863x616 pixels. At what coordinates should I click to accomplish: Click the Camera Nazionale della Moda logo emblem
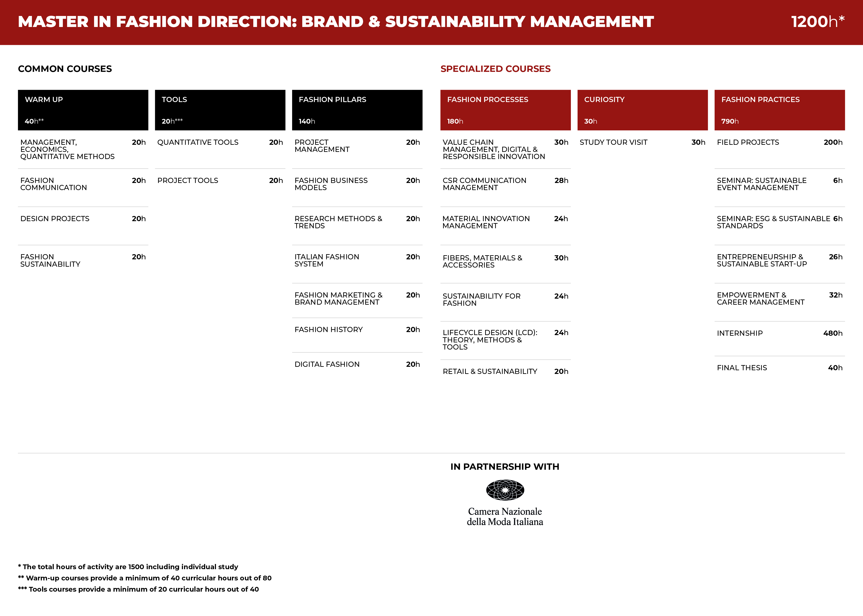click(x=505, y=490)
